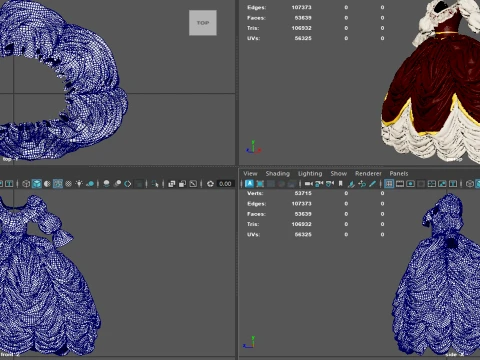Screen dimensions: 480x360
Task: Click the Safe Title icon in side view toolbar
Action: 453,184
